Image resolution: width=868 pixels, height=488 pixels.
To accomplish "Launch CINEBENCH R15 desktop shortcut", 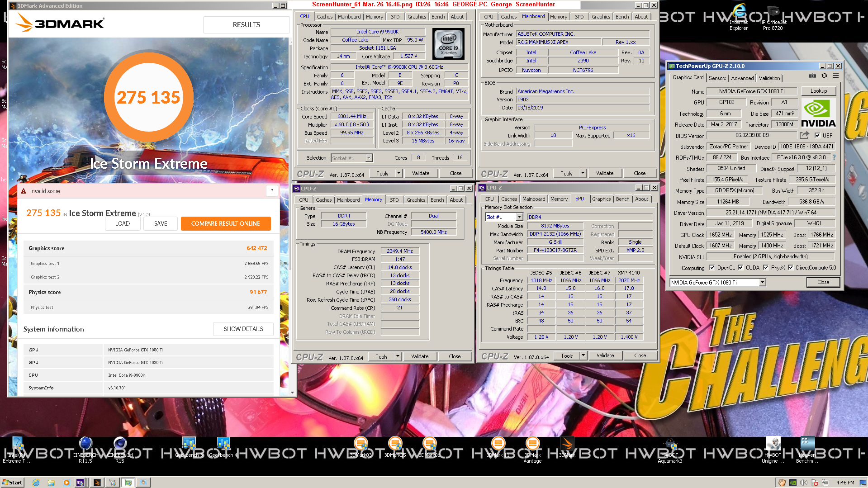I will [120, 450].
